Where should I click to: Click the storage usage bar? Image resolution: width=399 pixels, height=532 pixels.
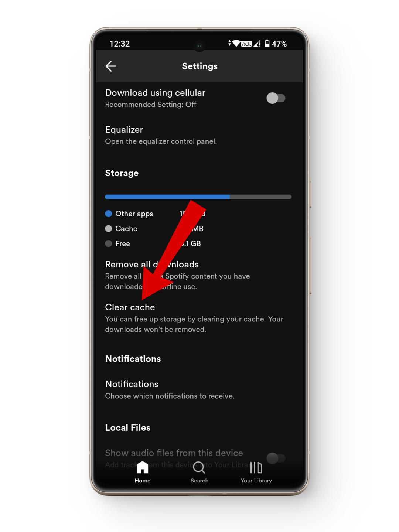(x=198, y=197)
